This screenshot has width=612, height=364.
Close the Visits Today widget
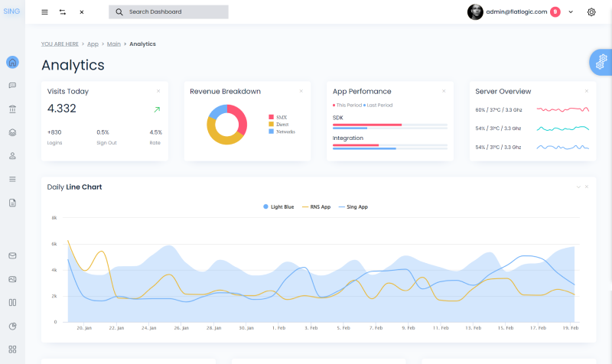click(158, 91)
